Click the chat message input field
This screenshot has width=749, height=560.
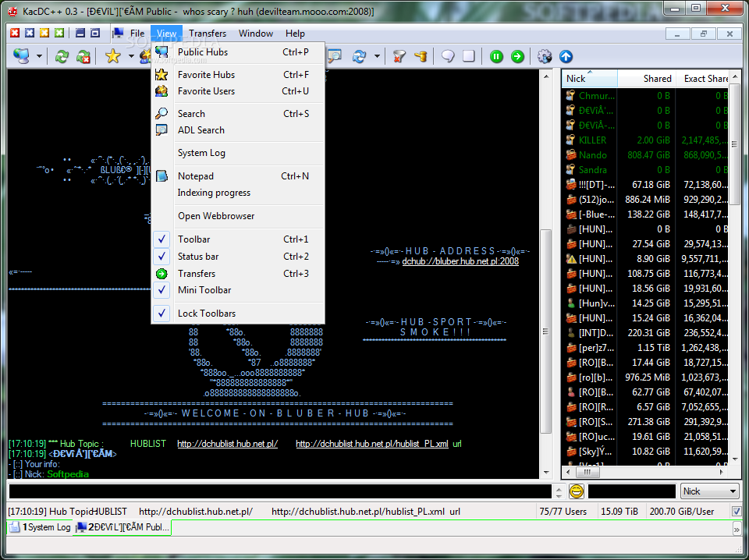tap(280, 491)
